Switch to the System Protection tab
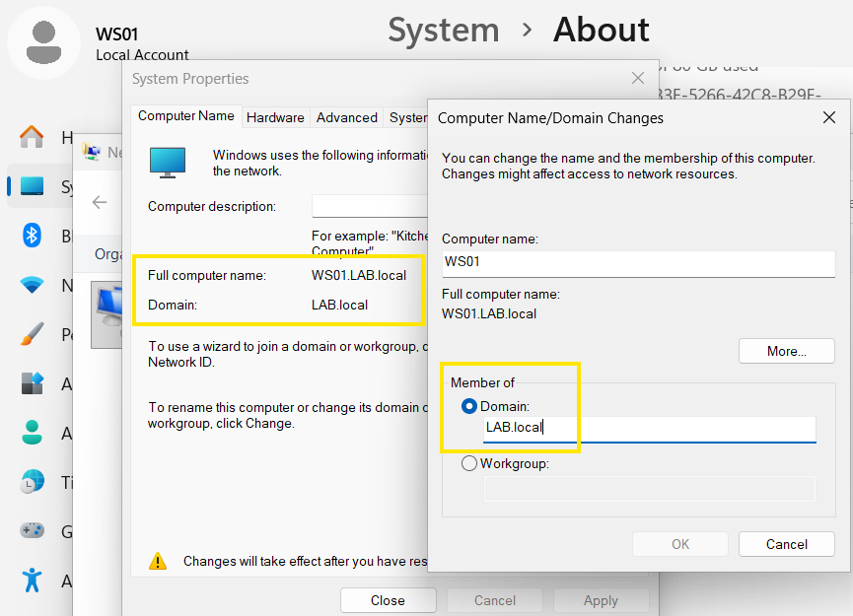 pyautogui.click(x=407, y=117)
